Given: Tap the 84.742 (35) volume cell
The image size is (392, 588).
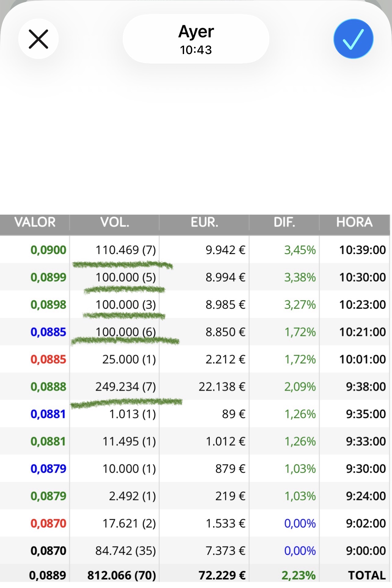Looking at the screenshot, I should pos(125,551).
